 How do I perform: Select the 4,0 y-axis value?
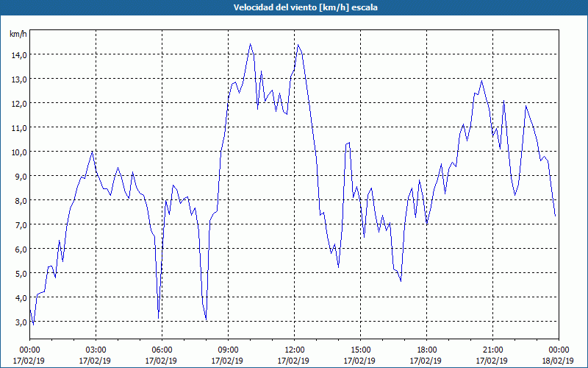(x=21, y=298)
